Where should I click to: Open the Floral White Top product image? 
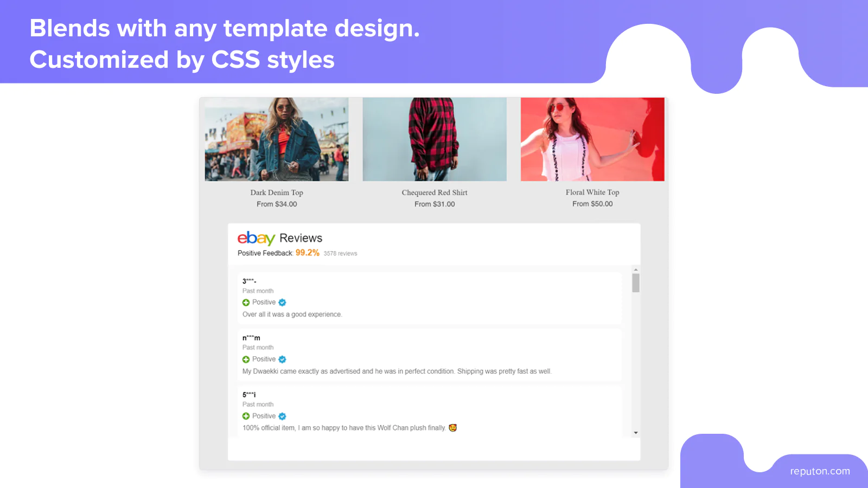pos(592,139)
